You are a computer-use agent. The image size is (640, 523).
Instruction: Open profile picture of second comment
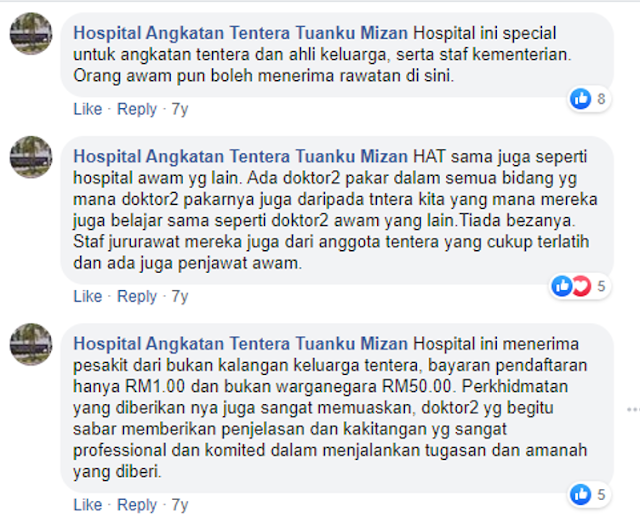click(x=31, y=157)
